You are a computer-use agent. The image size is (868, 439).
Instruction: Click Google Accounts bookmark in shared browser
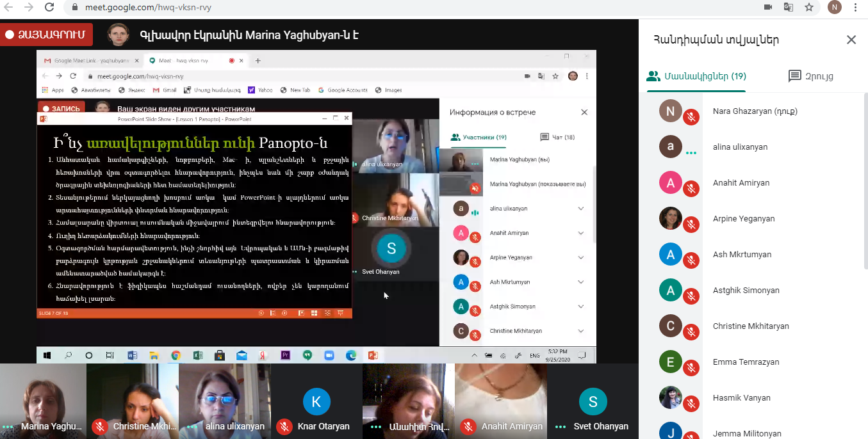343,90
